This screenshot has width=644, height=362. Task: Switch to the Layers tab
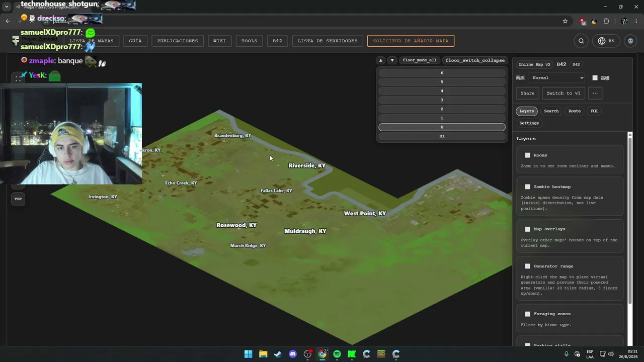pos(527,111)
